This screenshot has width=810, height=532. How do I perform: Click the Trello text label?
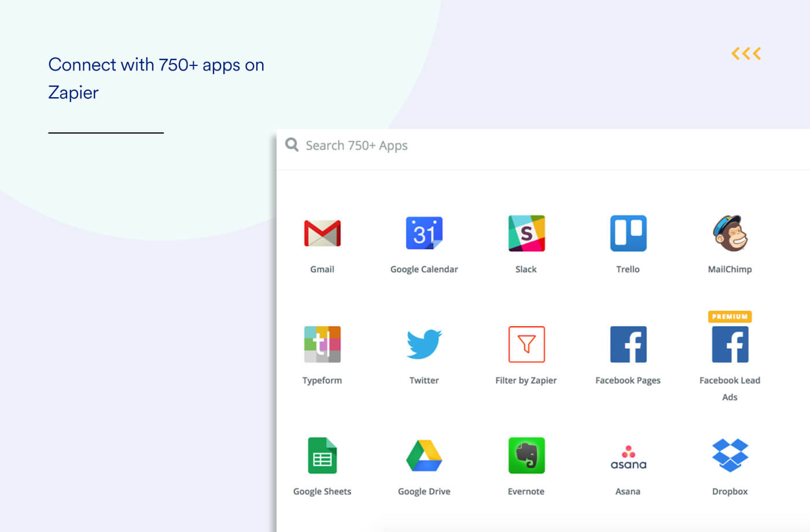(x=628, y=269)
